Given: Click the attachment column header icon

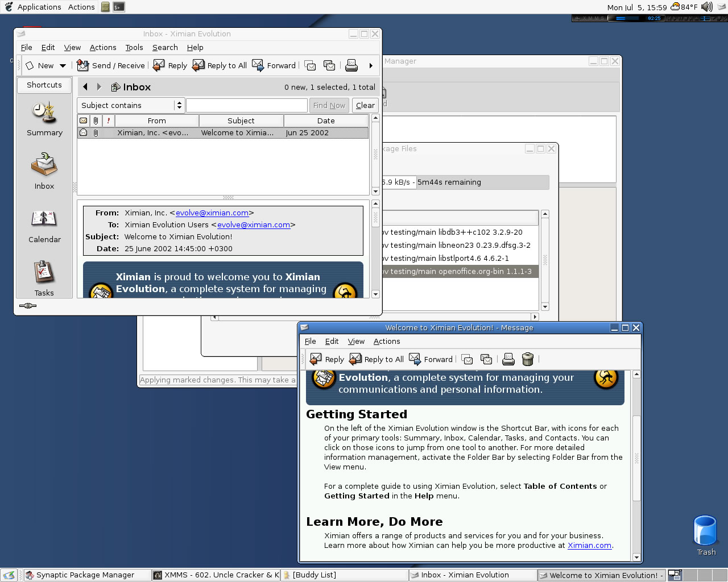Looking at the screenshot, I should [x=96, y=120].
